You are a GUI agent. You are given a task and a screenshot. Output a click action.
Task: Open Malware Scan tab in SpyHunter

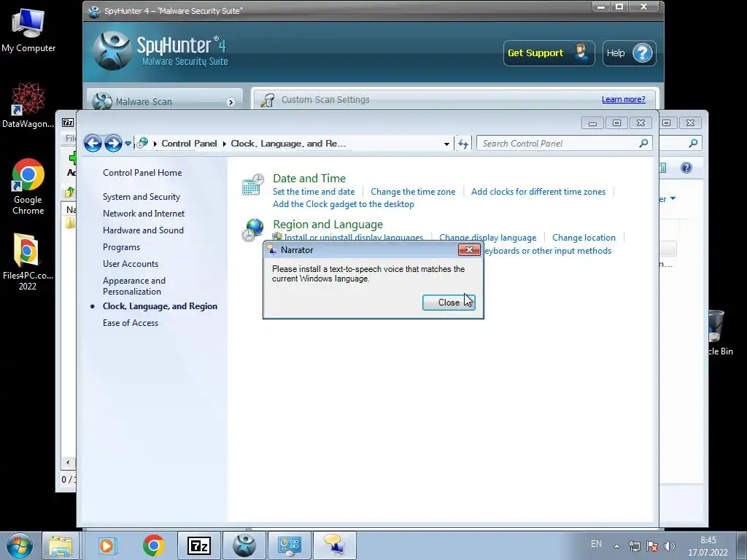(x=165, y=101)
